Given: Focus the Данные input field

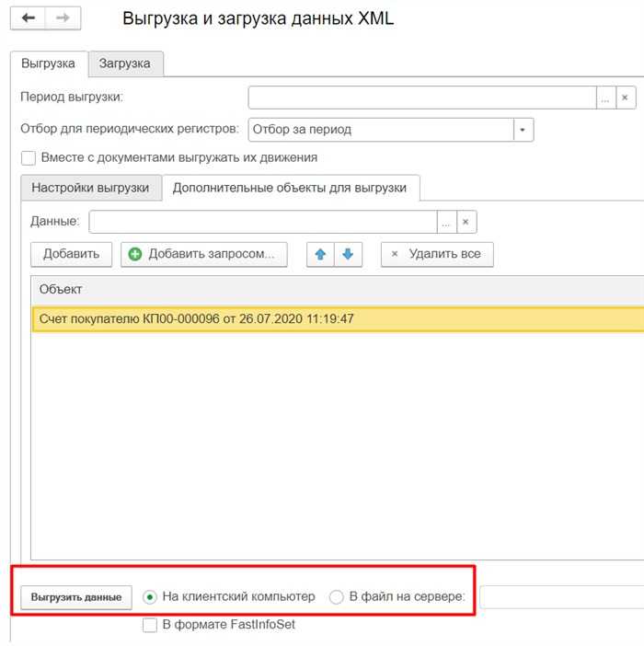Looking at the screenshot, I should coord(263,222).
